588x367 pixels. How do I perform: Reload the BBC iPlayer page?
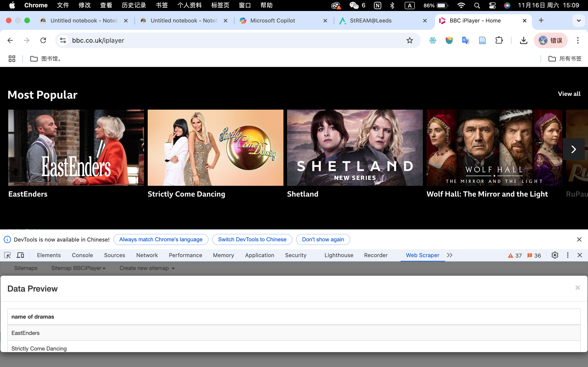(x=43, y=40)
